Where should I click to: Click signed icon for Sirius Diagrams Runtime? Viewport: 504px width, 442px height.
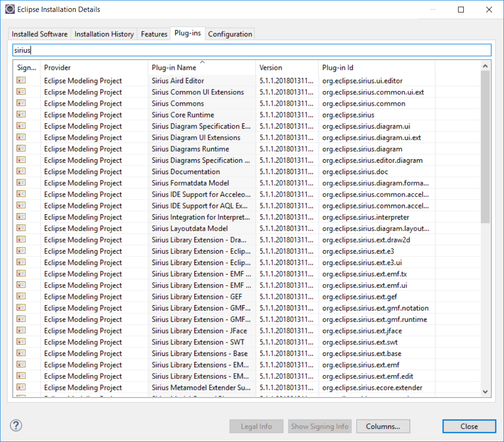coord(21,148)
